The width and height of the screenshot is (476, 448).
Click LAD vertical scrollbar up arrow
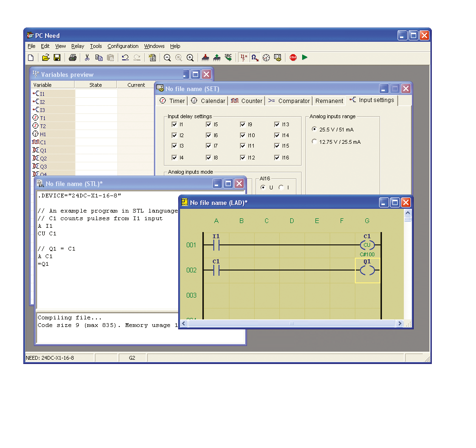pyautogui.click(x=408, y=213)
